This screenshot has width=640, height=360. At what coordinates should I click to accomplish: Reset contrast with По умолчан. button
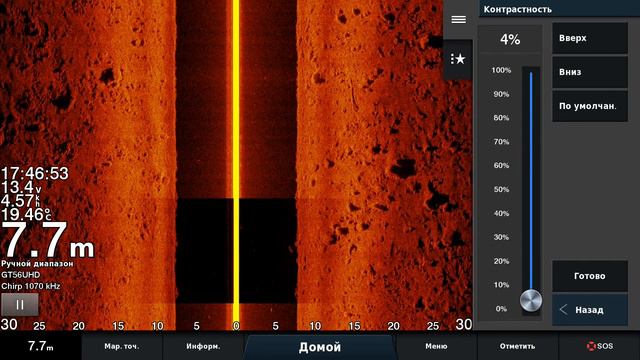[590, 106]
